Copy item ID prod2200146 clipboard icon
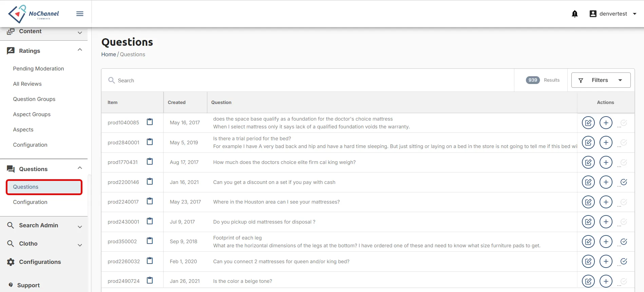Screen dimensions: 644x292 click(x=150, y=182)
